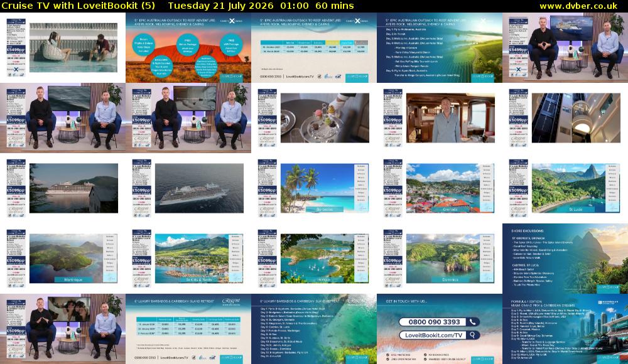
Task: Open presenters with couple on screen thumbnail
Action: (x=63, y=329)
